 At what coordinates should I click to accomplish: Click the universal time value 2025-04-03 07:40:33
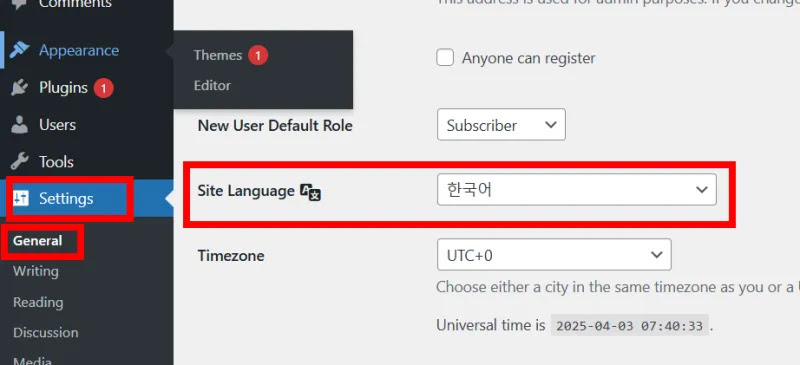click(x=630, y=326)
